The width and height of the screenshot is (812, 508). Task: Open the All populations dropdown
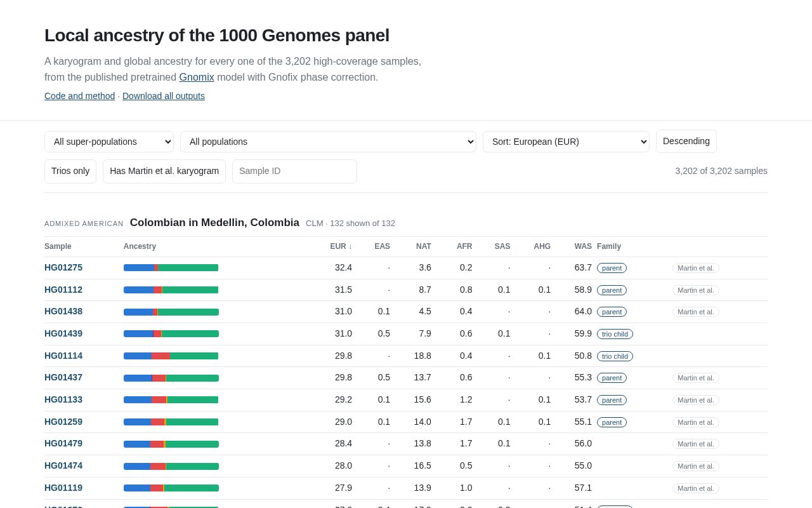(328, 142)
